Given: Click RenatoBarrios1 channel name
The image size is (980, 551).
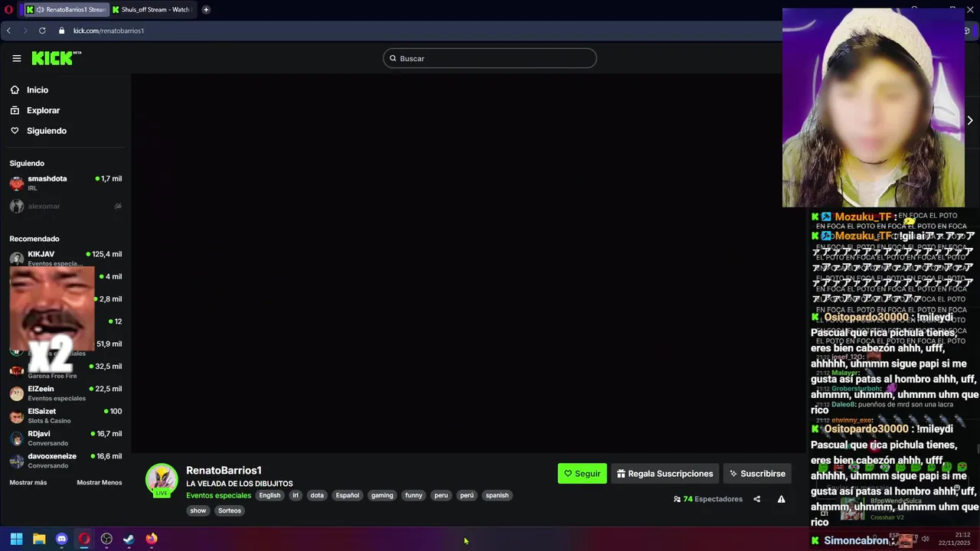Looking at the screenshot, I should click(x=224, y=471).
